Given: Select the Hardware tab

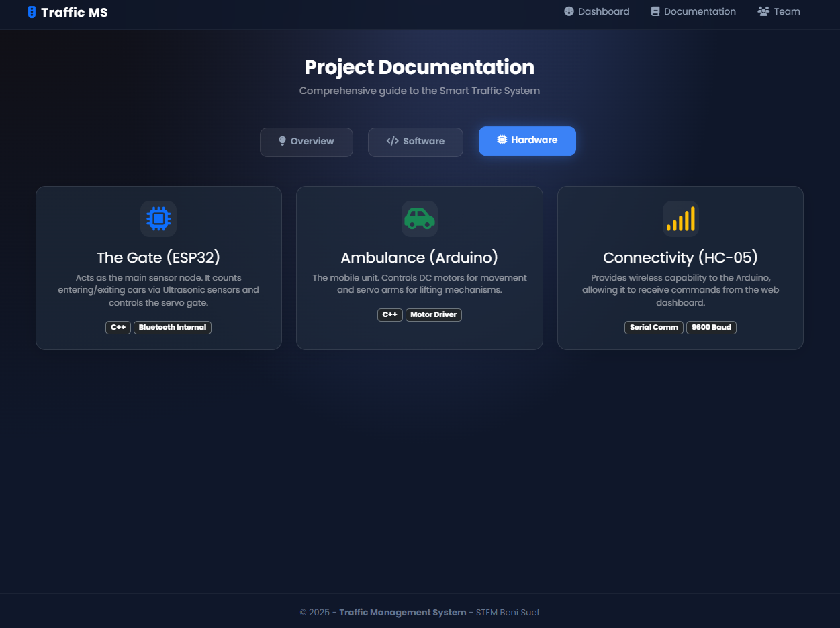Looking at the screenshot, I should (527, 140).
